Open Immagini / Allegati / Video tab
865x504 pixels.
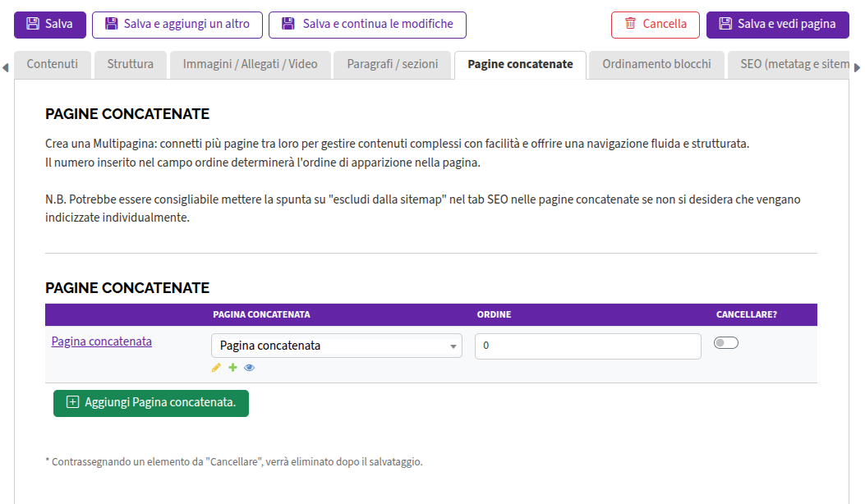(x=251, y=65)
